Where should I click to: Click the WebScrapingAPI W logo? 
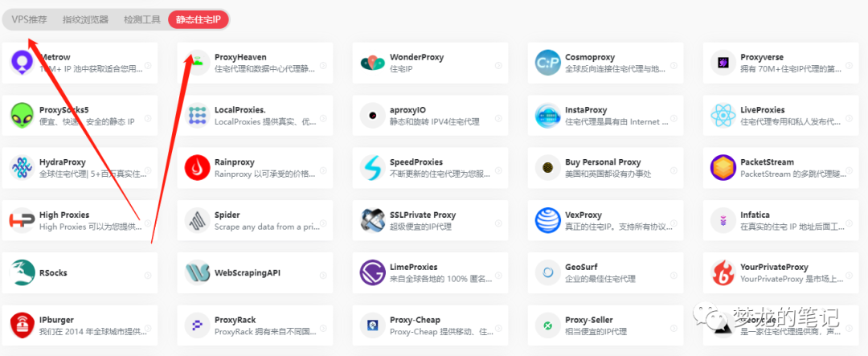pos(198,272)
